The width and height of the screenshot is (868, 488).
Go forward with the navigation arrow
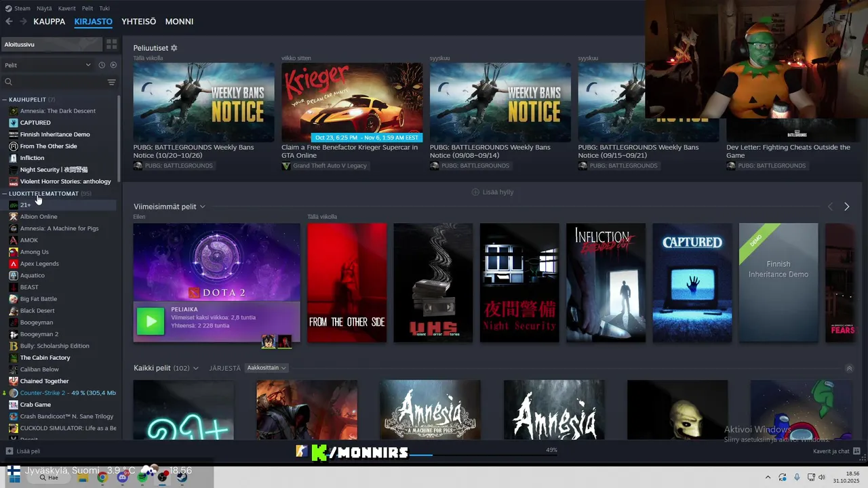coord(23,22)
